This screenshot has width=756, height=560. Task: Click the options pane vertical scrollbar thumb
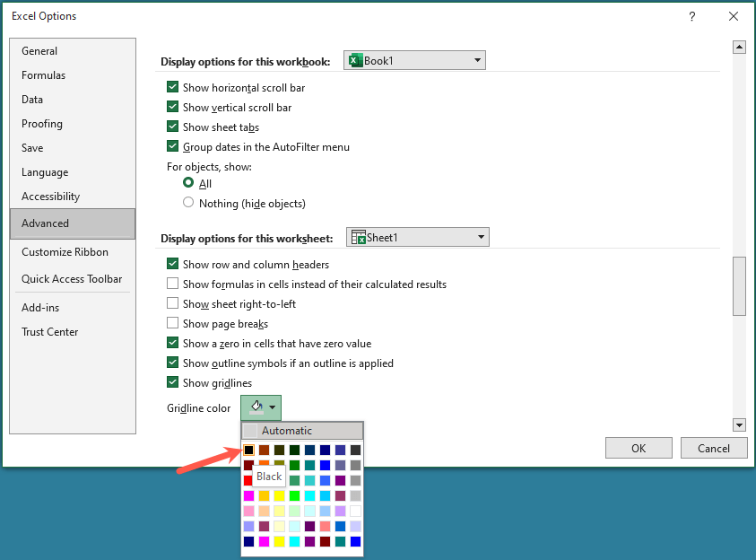coord(739,286)
